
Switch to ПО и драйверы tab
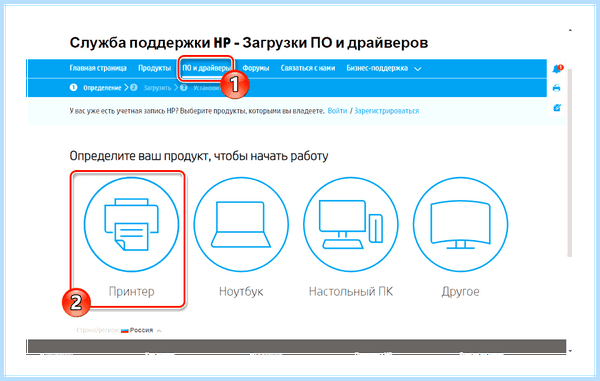(205, 68)
